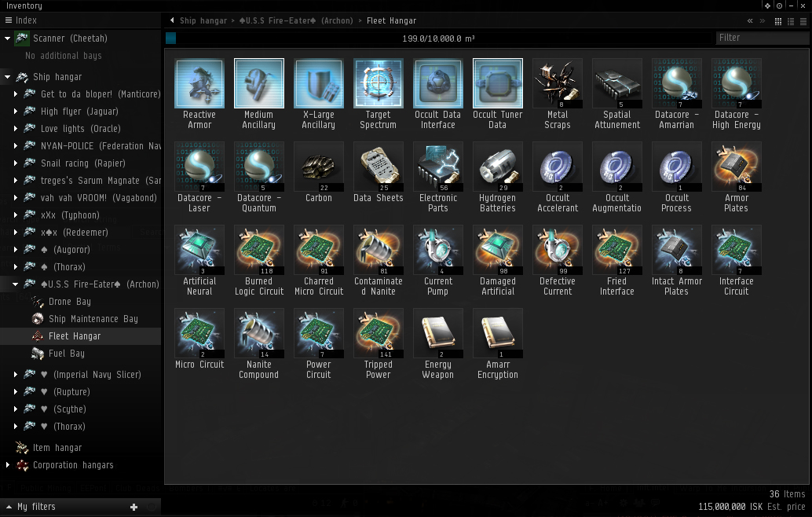Image resolution: width=812 pixels, height=517 pixels.
Task: Select the Micro Circuit item
Action: click(x=199, y=334)
